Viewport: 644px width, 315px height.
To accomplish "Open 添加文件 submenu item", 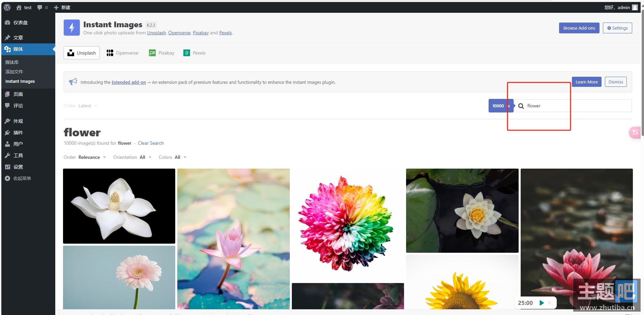I will pos(14,72).
